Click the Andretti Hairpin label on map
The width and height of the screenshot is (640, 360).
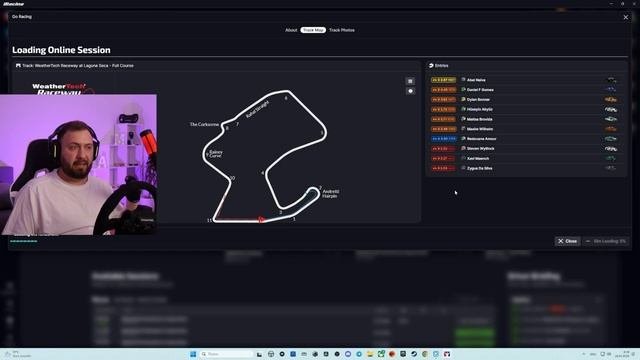click(331, 194)
